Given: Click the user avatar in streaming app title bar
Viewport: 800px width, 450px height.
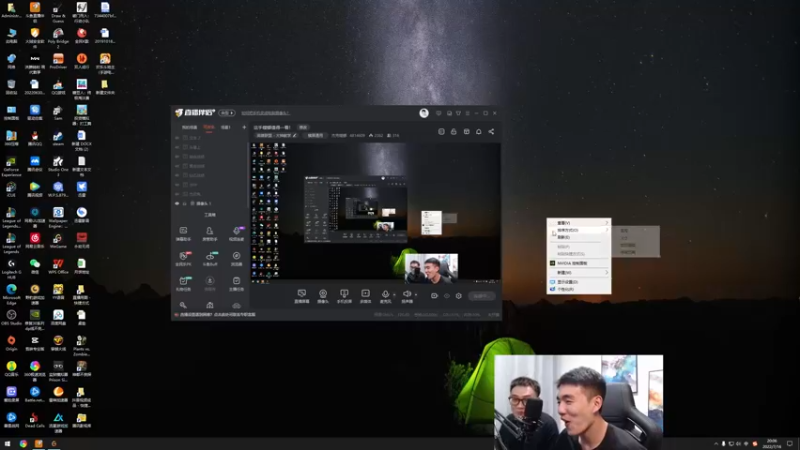Looking at the screenshot, I should [424, 113].
